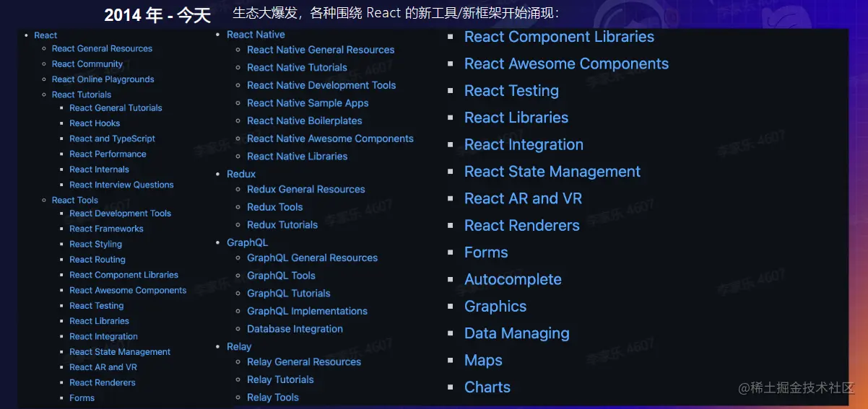868x409 pixels.
Task: Go to the Redux Tools section
Action: pos(274,207)
